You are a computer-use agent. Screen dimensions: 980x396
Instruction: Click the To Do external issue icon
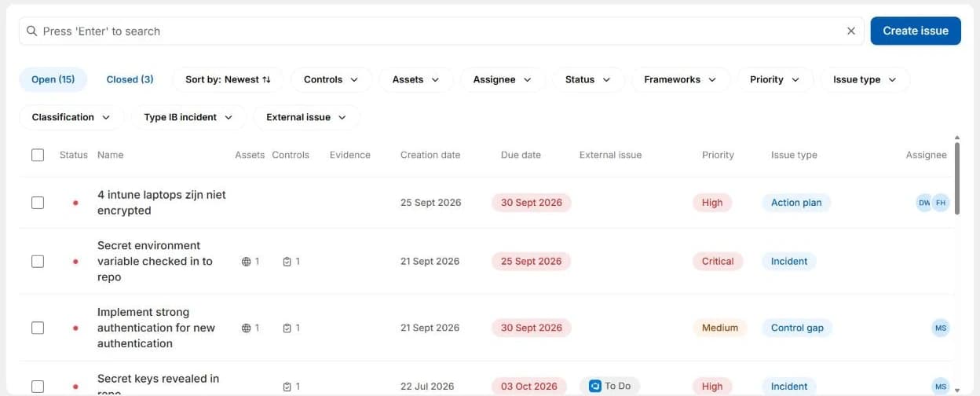click(x=595, y=386)
